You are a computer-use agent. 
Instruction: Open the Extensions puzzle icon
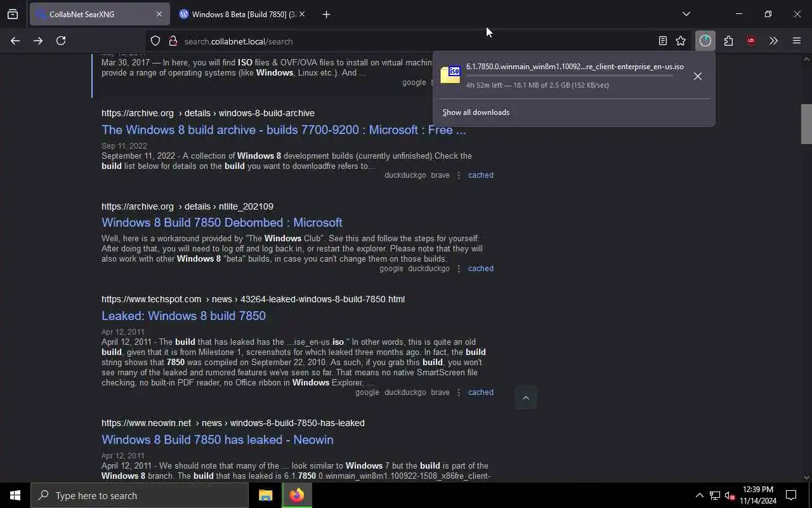[x=728, y=41]
